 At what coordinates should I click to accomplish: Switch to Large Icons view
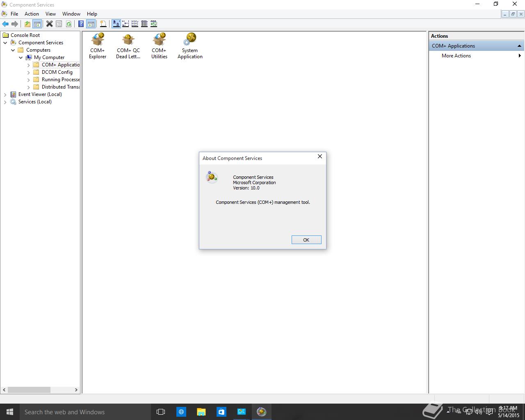tap(116, 24)
